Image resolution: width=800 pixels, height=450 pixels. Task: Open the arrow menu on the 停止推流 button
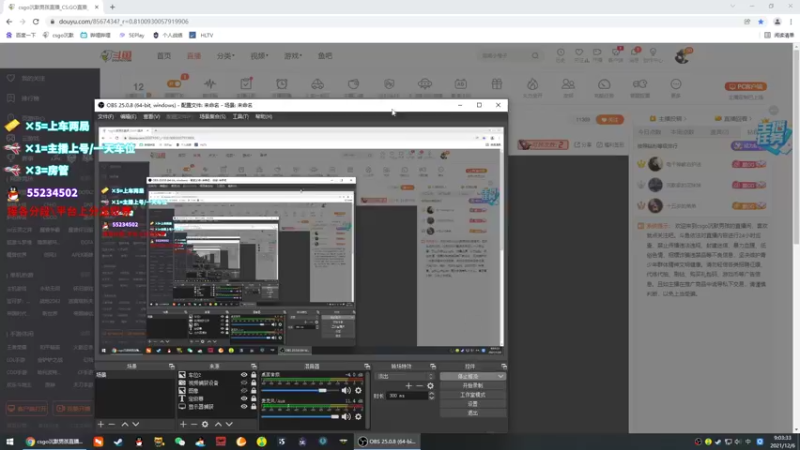(x=501, y=377)
